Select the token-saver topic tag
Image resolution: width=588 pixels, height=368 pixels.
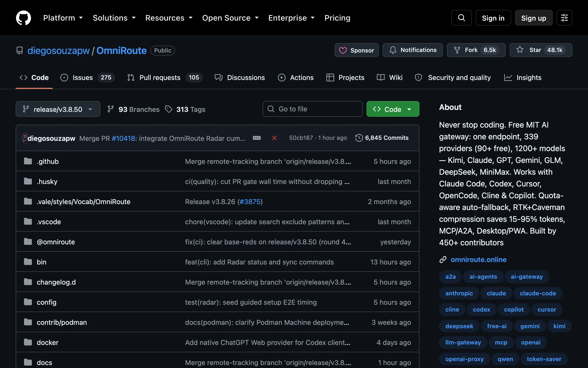click(x=544, y=359)
